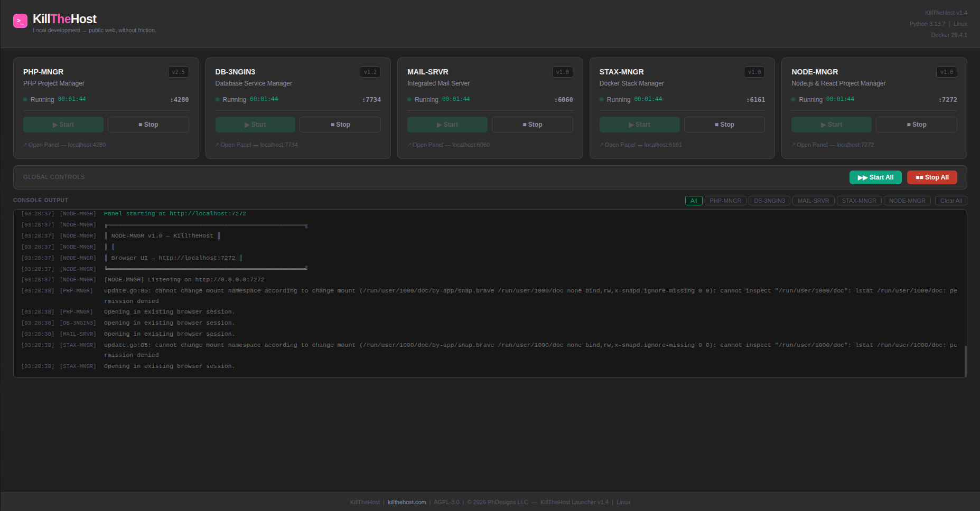Open killthehost.com footer link
The image size is (980, 511).
(407, 502)
